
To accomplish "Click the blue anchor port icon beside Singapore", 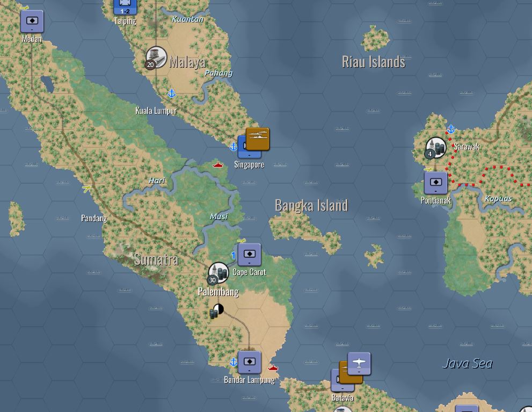I will coord(234,147).
